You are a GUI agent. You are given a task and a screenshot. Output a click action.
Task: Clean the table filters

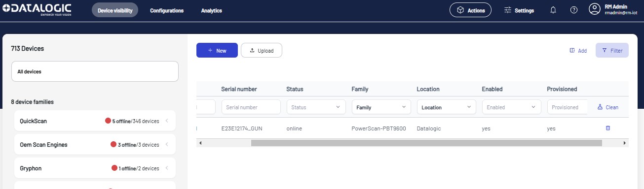607,107
